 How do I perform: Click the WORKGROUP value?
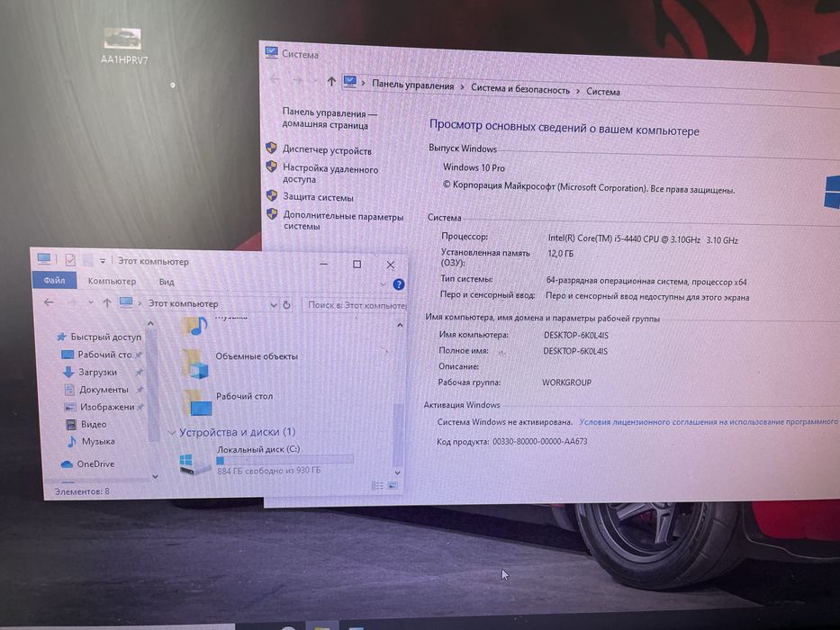point(566,382)
